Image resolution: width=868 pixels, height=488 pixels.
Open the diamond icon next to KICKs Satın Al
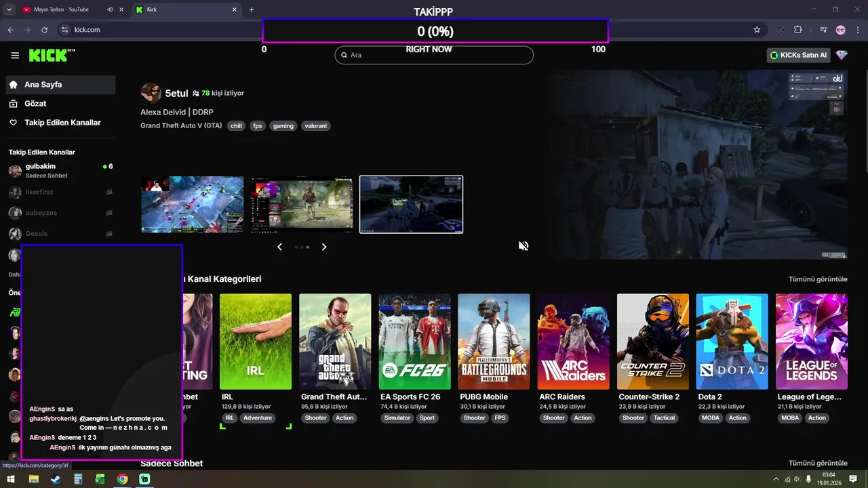(842, 55)
